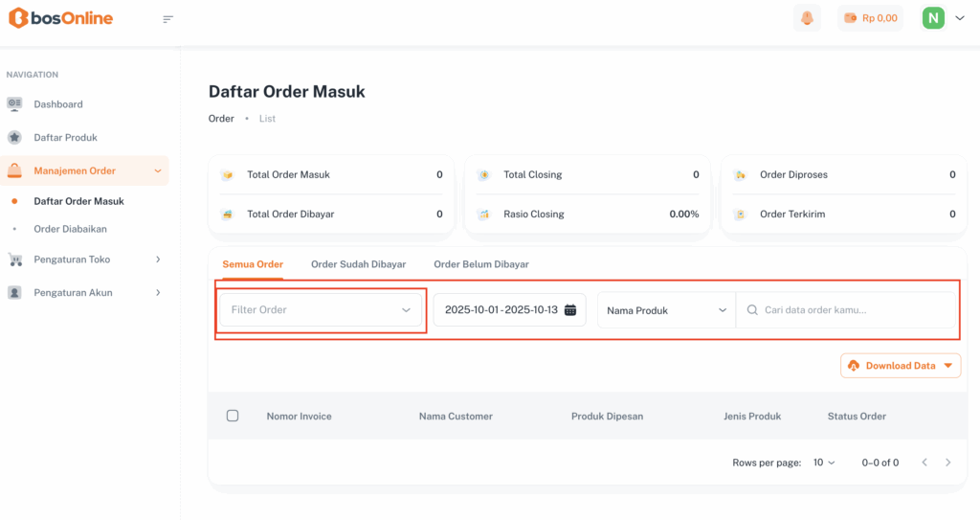
Task: Collapse sidebar using the hamburger menu icon
Action: (x=168, y=19)
